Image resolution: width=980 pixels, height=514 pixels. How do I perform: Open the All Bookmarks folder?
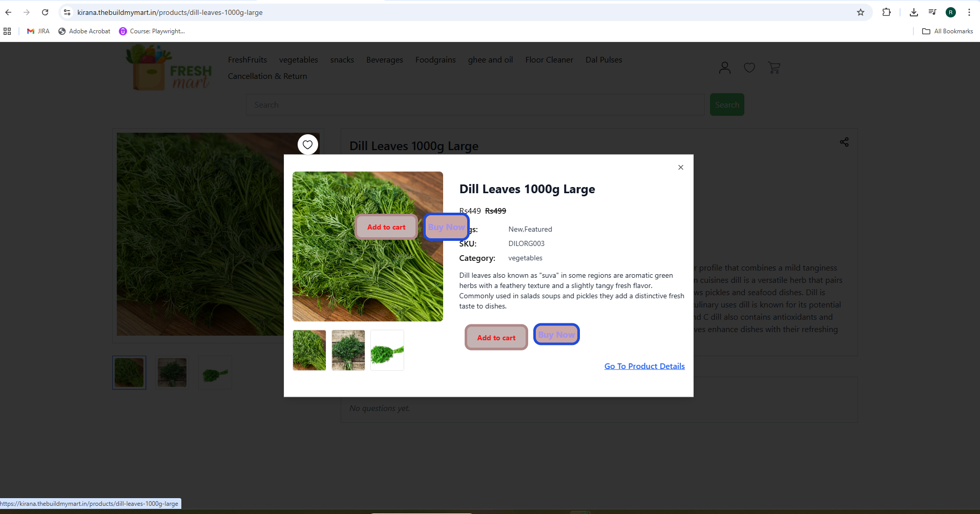(x=948, y=31)
